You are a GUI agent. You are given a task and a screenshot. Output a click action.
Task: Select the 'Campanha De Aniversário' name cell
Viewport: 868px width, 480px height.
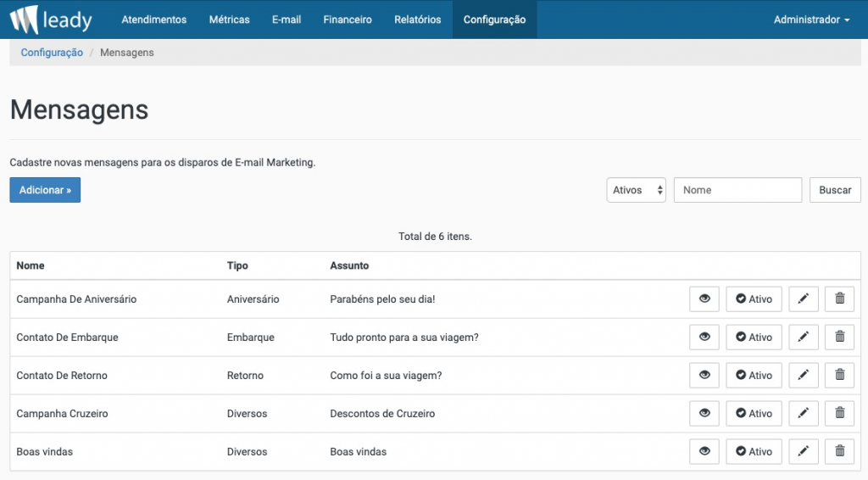tap(76, 299)
